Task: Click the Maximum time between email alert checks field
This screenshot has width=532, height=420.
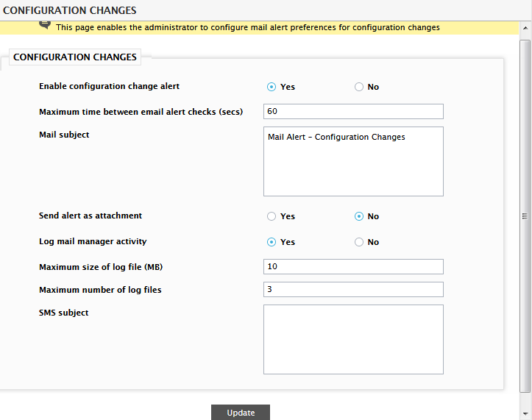Action: pos(353,111)
